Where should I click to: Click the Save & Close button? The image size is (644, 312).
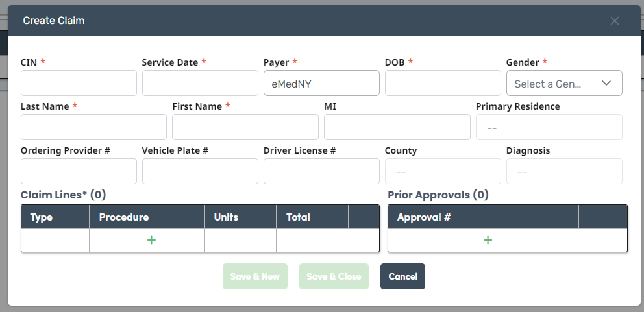point(334,276)
